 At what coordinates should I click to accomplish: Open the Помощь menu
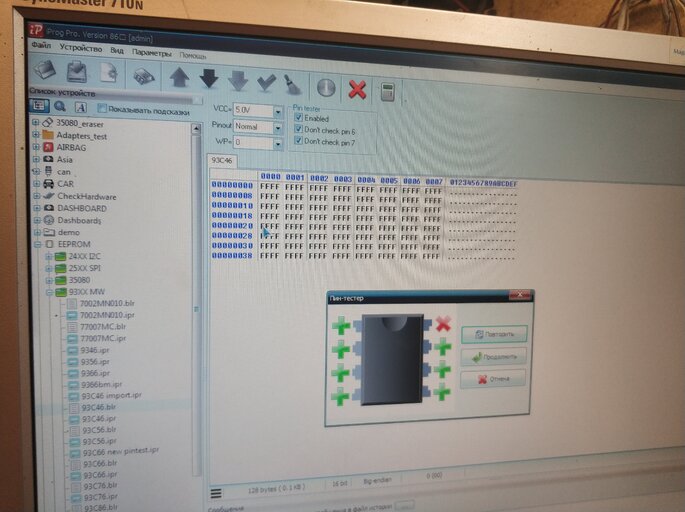click(193, 55)
